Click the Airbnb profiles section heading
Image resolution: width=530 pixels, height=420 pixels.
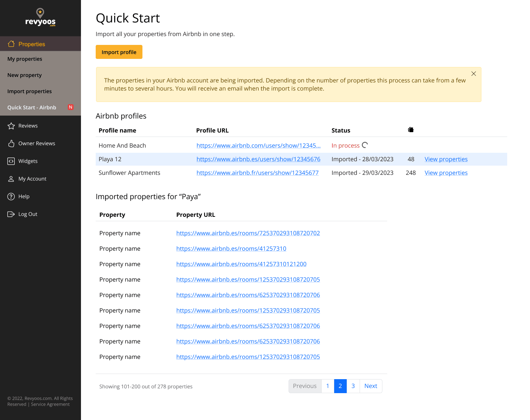(x=121, y=116)
